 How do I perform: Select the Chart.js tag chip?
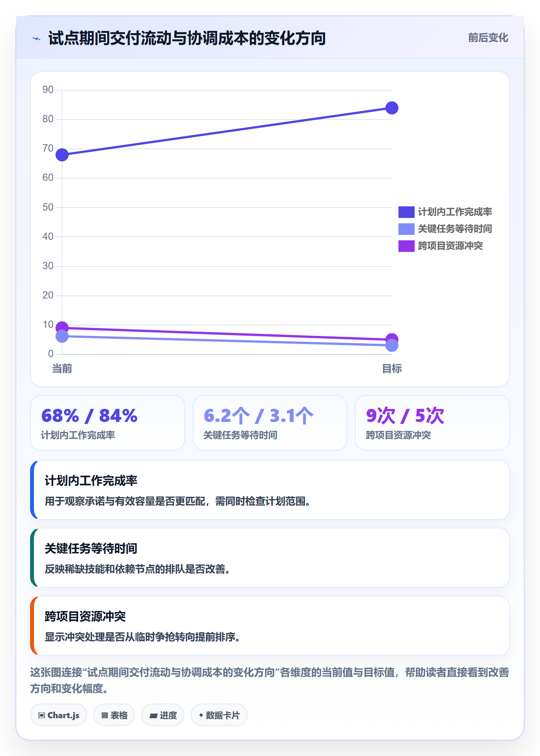coord(59,715)
